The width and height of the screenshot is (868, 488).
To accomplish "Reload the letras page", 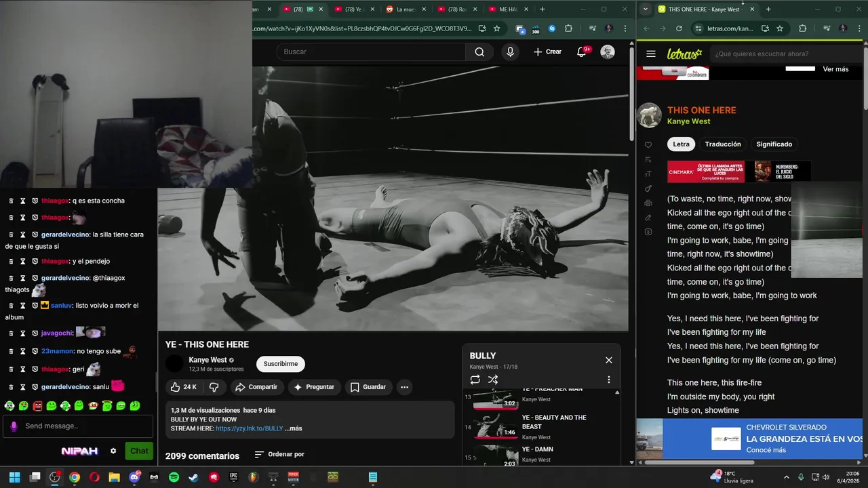I will (x=679, y=28).
